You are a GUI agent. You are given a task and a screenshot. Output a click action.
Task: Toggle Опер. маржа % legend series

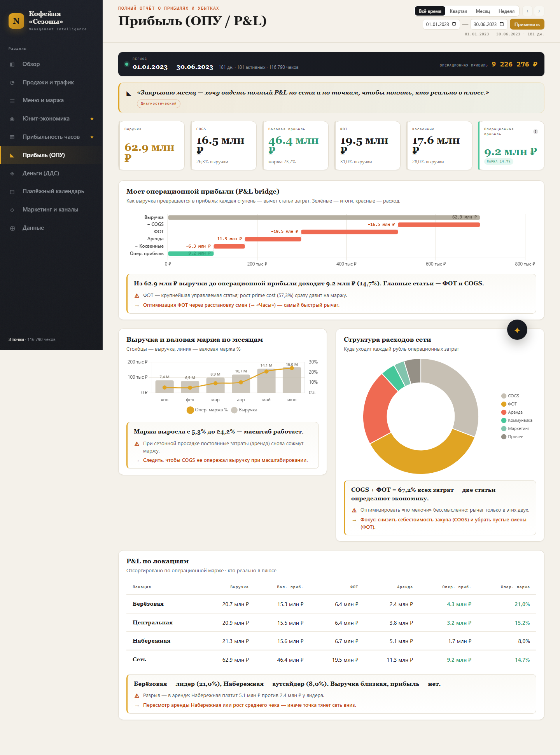coord(207,410)
